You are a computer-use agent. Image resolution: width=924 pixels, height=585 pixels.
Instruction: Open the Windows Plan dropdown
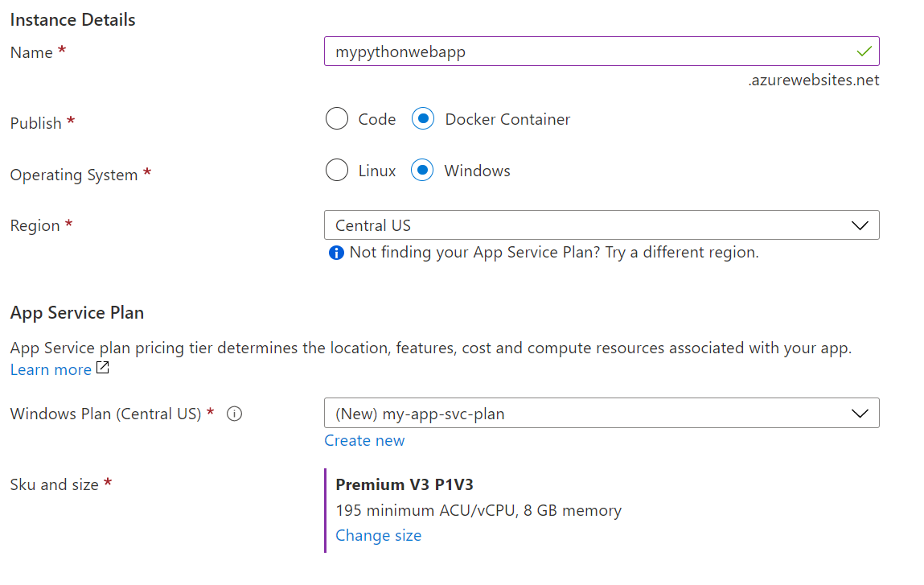pos(602,414)
